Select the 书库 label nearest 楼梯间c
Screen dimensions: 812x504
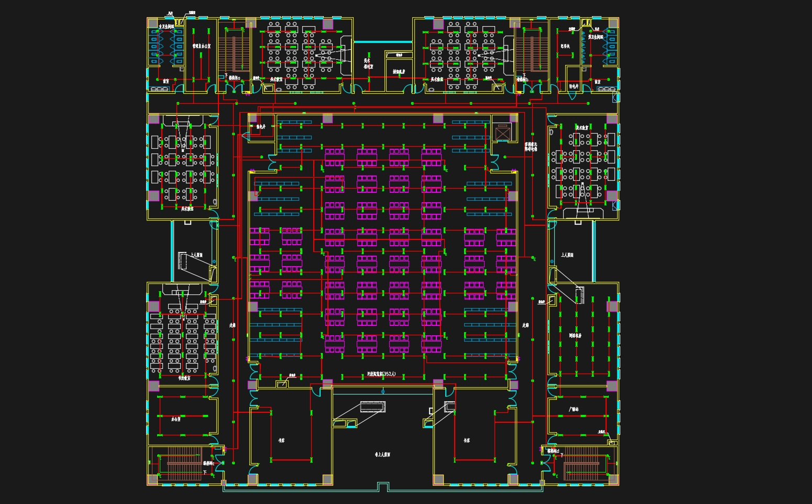pos(281,441)
